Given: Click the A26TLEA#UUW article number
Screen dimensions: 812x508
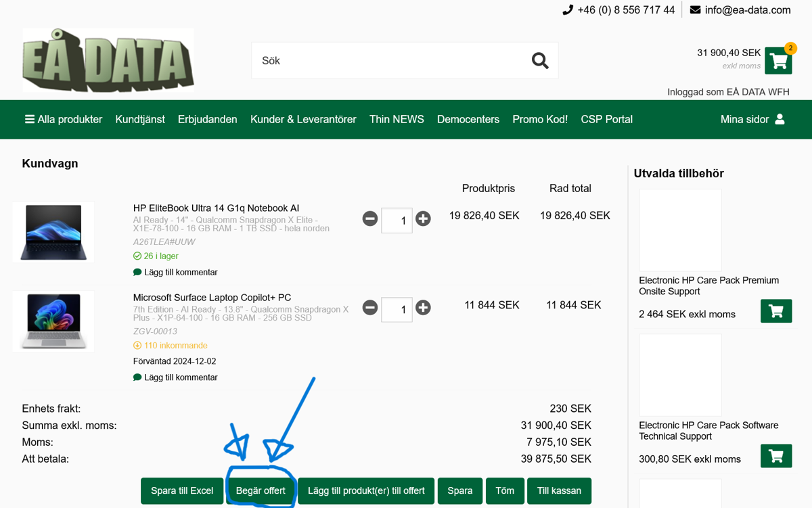Looking at the screenshot, I should [x=164, y=241].
